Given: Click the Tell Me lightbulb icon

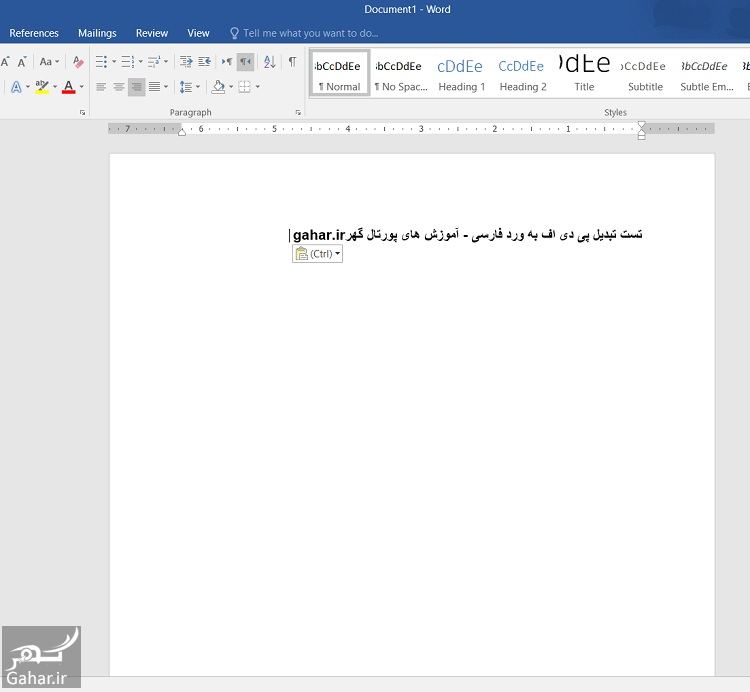Looking at the screenshot, I should 234,33.
